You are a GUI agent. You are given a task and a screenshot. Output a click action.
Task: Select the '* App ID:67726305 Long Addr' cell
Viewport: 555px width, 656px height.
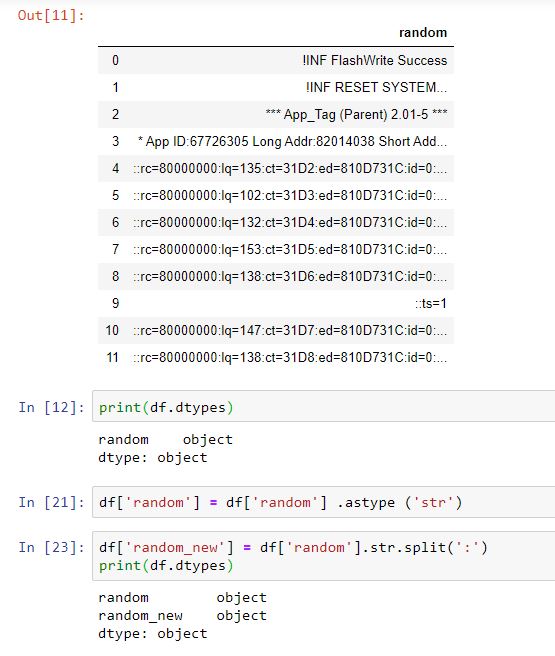[x=292, y=141]
